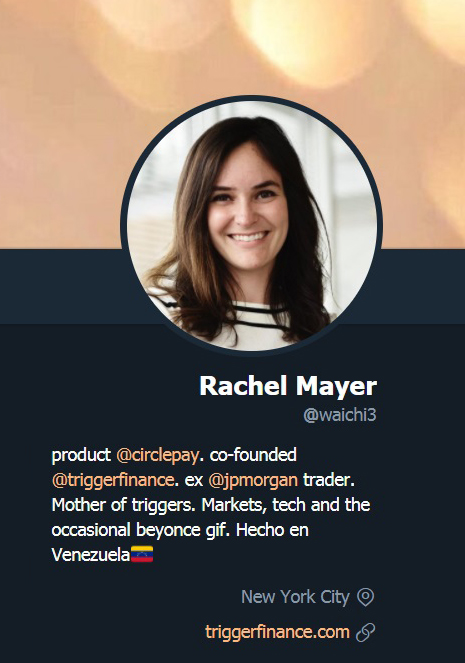Click the "Markets, tech and the" bio text
The height and width of the screenshot is (663, 465).
pyautogui.click(x=286, y=505)
